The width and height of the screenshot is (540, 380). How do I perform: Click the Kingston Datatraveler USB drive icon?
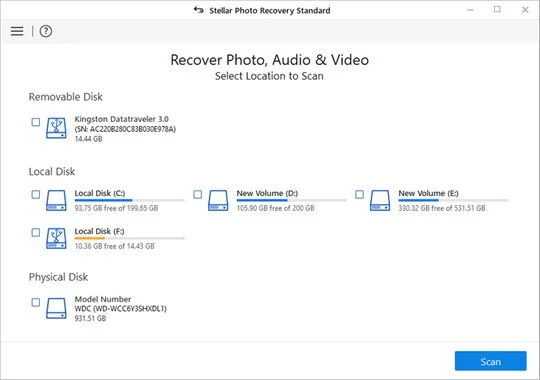coord(56,128)
